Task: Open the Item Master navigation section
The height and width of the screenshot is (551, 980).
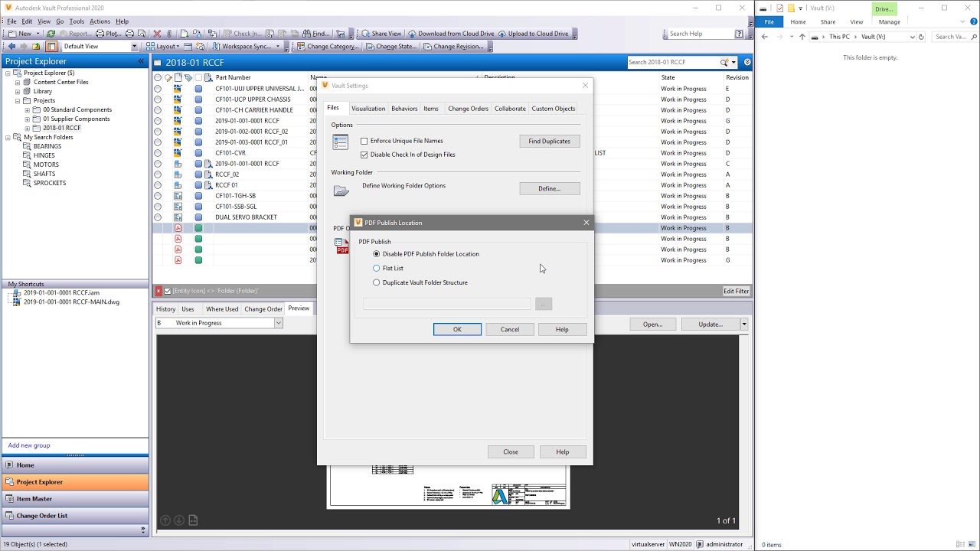Action: coord(75,499)
